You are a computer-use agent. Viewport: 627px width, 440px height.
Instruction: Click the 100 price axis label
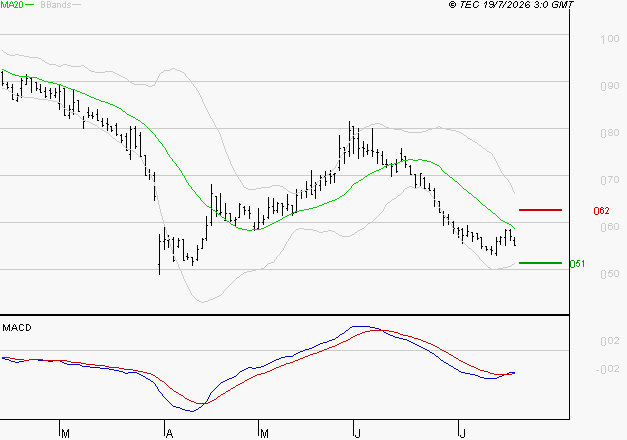pos(610,39)
